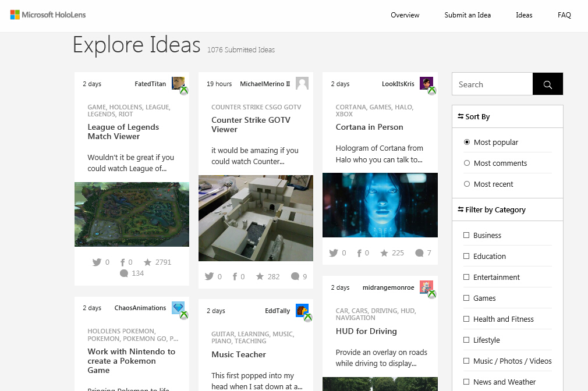Focus the Search input field
The image size is (588, 391).
pos(493,84)
